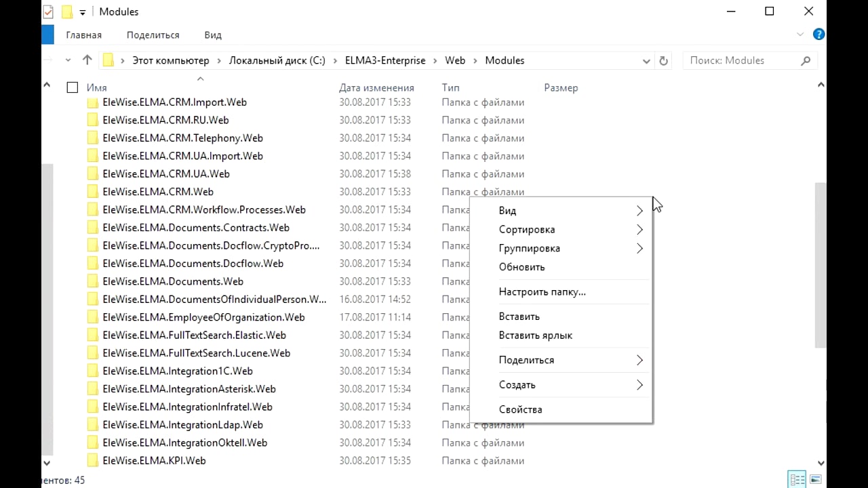Open Explorer help question mark
Viewport: 868px width, 488px height.
click(818, 34)
